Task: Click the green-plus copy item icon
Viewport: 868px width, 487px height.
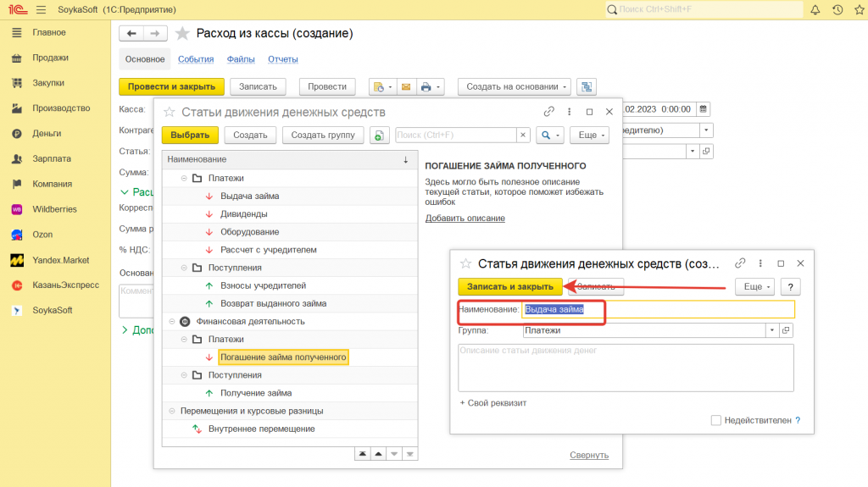Action: coord(380,136)
